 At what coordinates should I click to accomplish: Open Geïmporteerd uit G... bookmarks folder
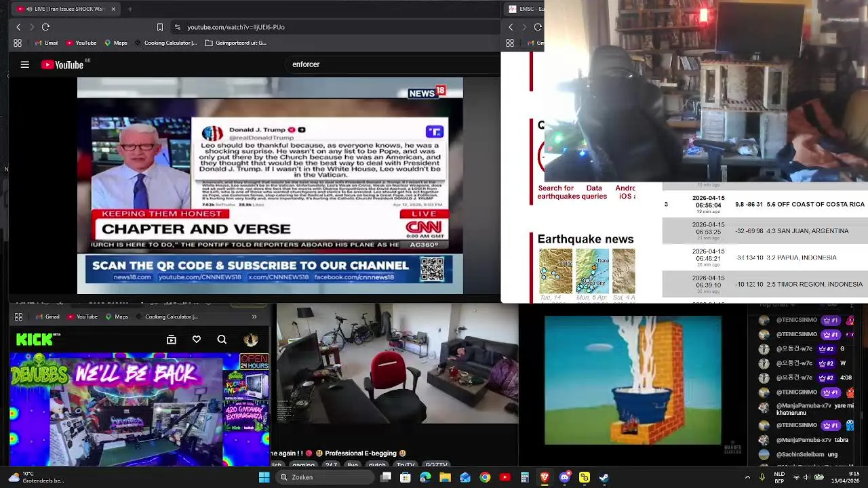tap(235, 43)
